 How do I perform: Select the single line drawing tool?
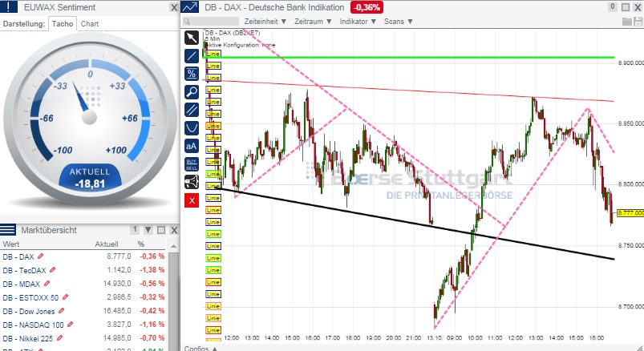pos(192,56)
